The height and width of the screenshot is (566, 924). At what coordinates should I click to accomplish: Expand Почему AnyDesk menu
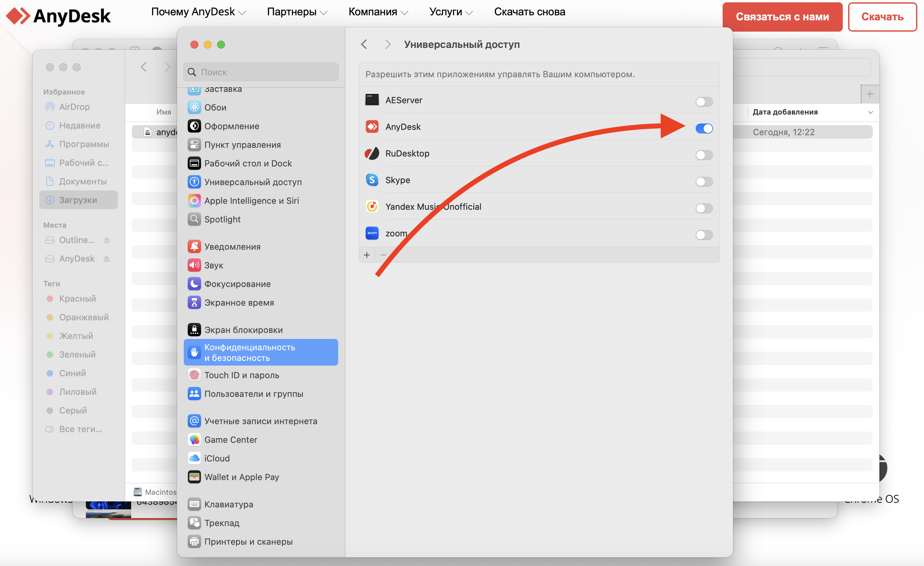(x=198, y=12)
